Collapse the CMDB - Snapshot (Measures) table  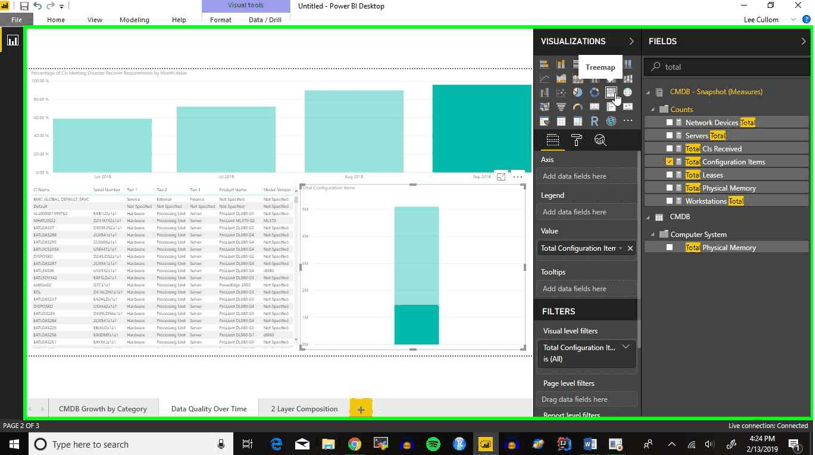(648, 93)
